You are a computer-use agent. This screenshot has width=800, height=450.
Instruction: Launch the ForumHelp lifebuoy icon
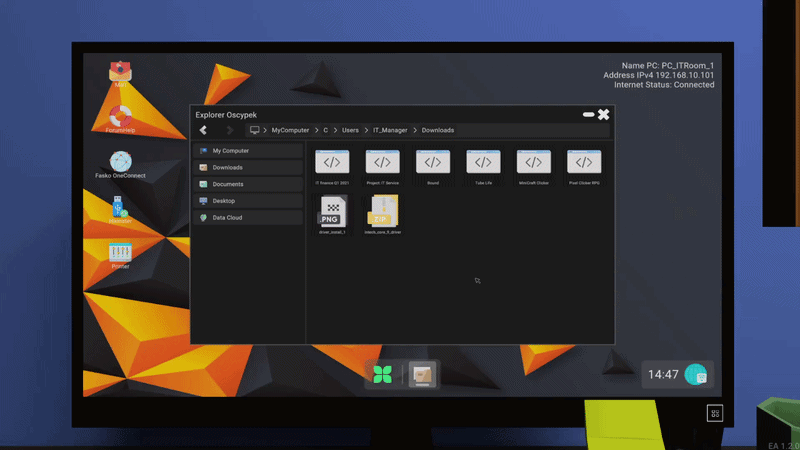pyautogui.click(x=120, y=119)
